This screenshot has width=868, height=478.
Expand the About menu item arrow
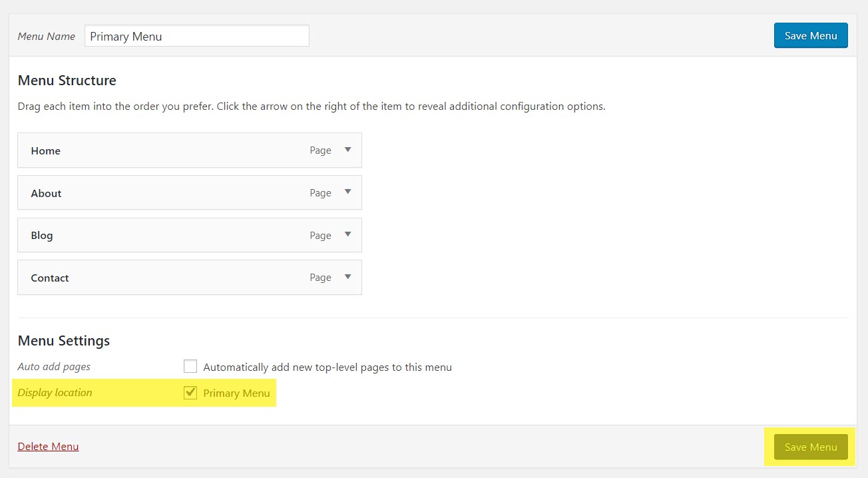pyautogui.click(x=347, y=192)
